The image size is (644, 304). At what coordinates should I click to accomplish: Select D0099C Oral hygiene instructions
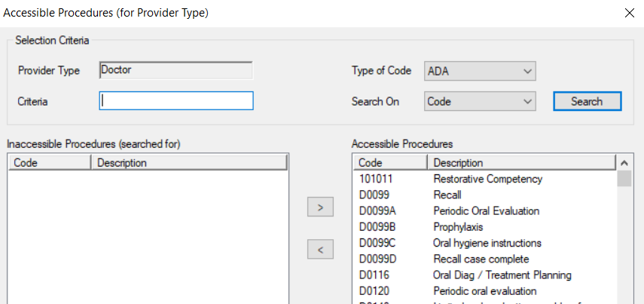tap(487, 243)
